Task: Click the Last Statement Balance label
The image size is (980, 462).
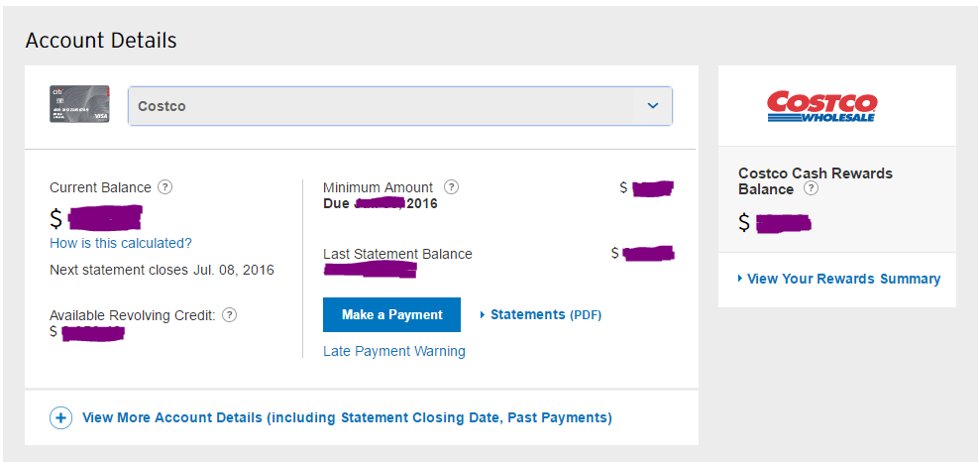Action: pyautogui.click(x=397, y=254)
